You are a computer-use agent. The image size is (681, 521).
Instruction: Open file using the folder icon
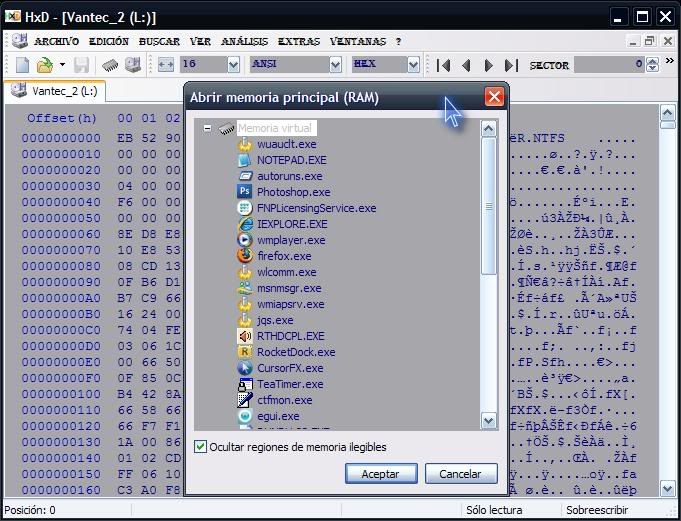(x=44, y=65)
